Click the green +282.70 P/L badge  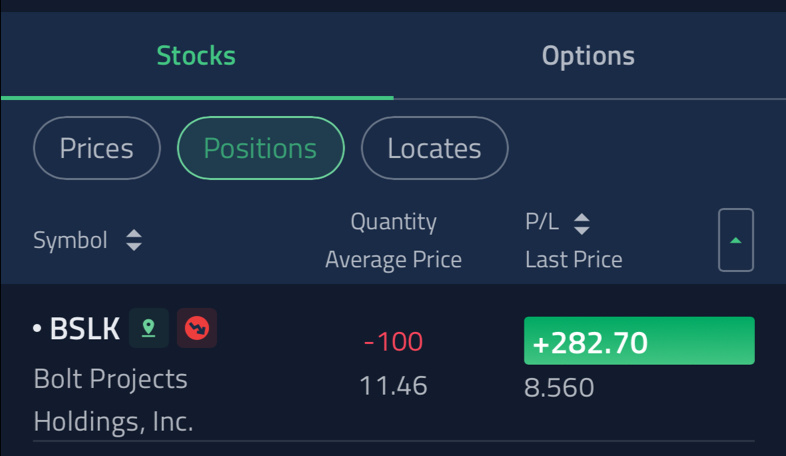[x=639, y=341]
